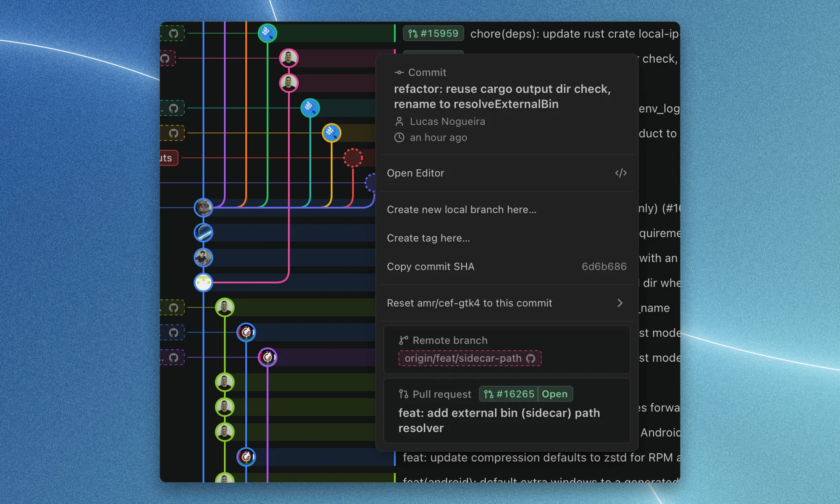840x504 pixels.
Task: Click pull request #15959 badge at top
Action: [x=433, y=34]
